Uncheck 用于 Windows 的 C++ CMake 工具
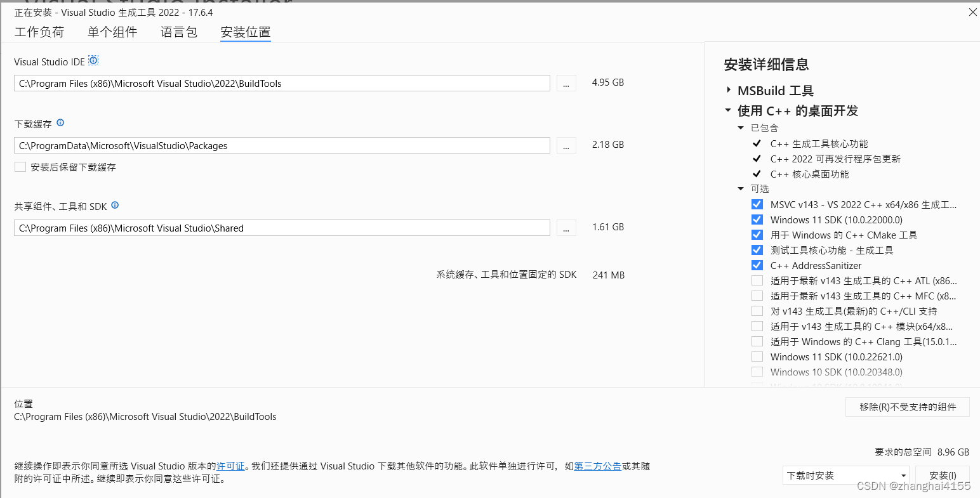980x498 pixels. pyautogui.click(x=757, y=235)
